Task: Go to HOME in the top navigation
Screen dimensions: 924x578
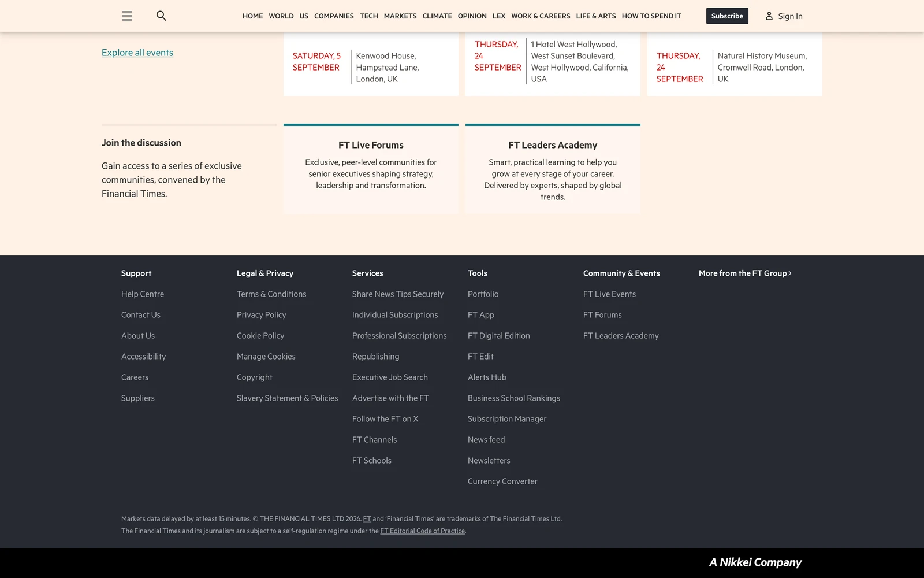Action: click(x=252, y=16)
